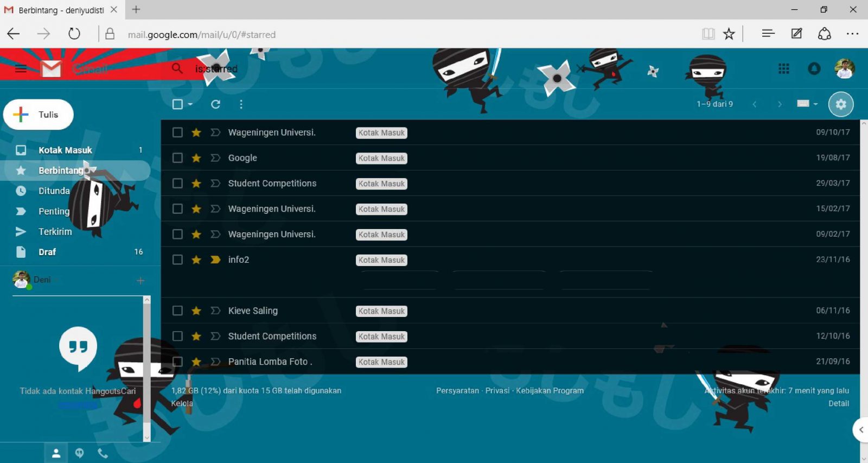Open the More options three-dot menu
The image size is (868, 463).
click(x=241, y=104)
